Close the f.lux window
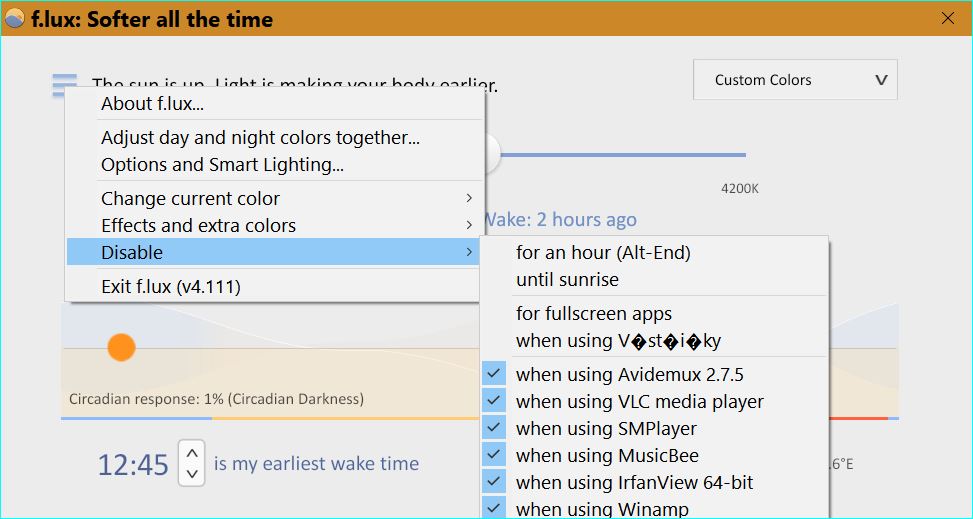This screenshot has height=519, width=973. (x=948, y=18)
